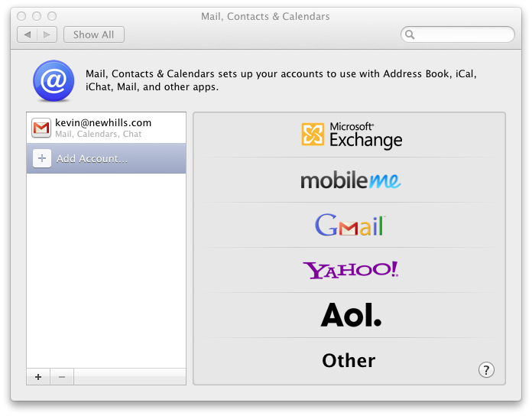Image resolution: width=532 pixels, height=416 pixels.
Task: Select the MobileMe account option
Action: click(351, 180)
